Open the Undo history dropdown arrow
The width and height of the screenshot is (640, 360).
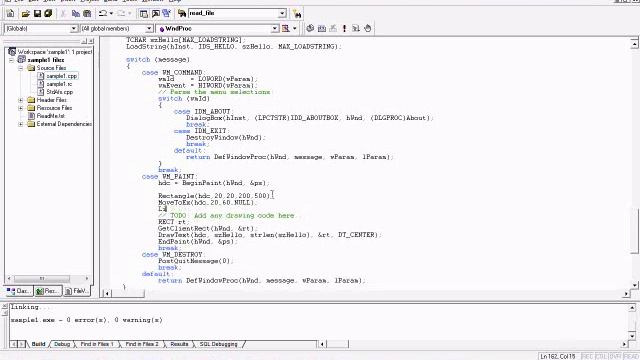point(111,13)
